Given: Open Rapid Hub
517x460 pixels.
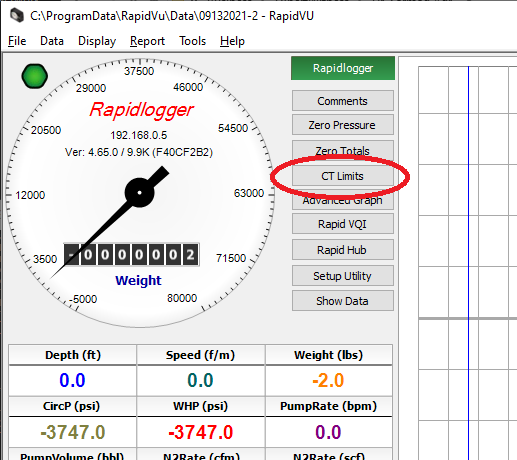Looking at the screenshot, I should tap(343, 250).
